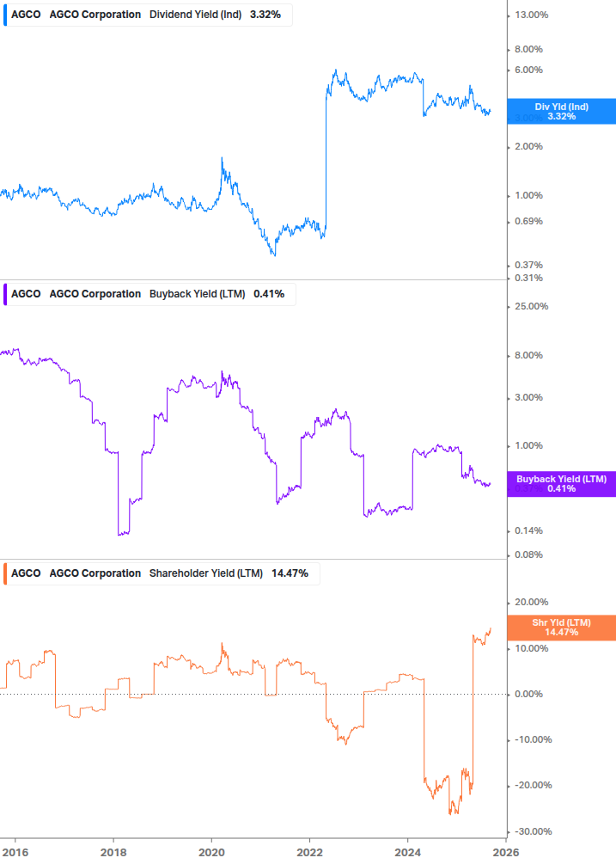Click the 0.14% tick on the buyback axis
Screen dimensions: 616x864
point(528,530)
